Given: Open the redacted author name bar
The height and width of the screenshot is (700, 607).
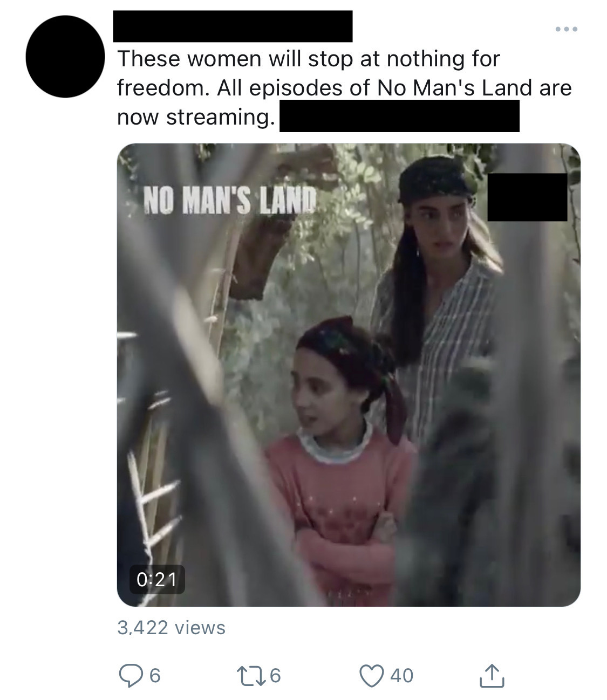Looking at the screenshot, I should click(x=233, y=26).
